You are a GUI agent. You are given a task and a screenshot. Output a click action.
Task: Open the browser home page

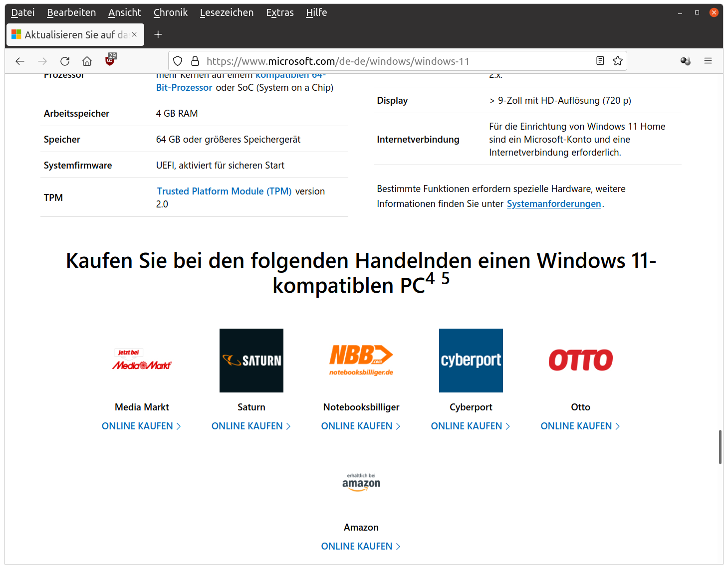pos(87,61)
